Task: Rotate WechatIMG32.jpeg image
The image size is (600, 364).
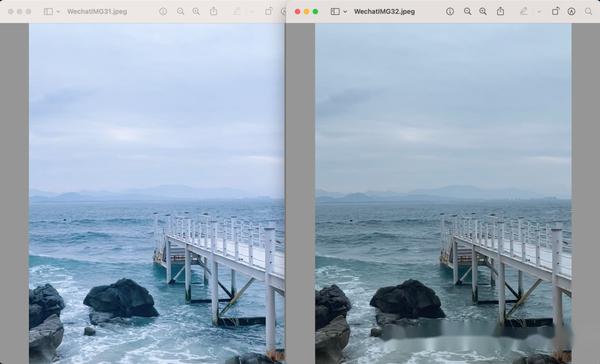Action: tap(555, 11)
